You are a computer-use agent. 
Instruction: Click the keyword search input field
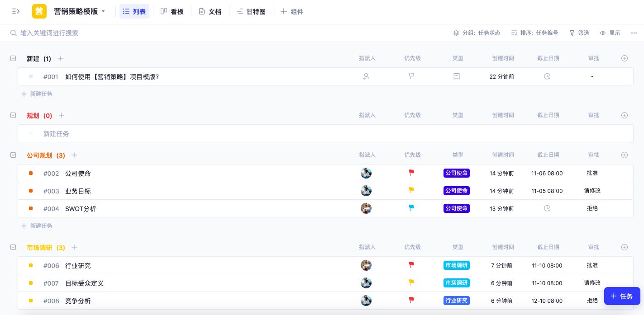tap(68, 33)
